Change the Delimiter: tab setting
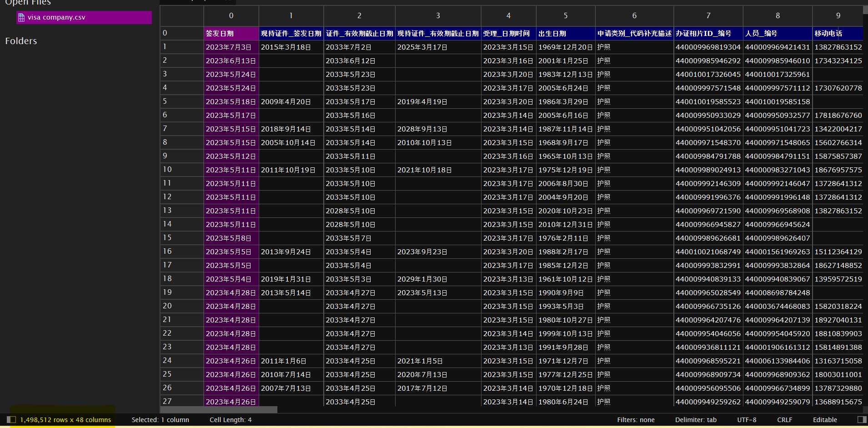This screenshot has width=868, height=428. (696, 420)
